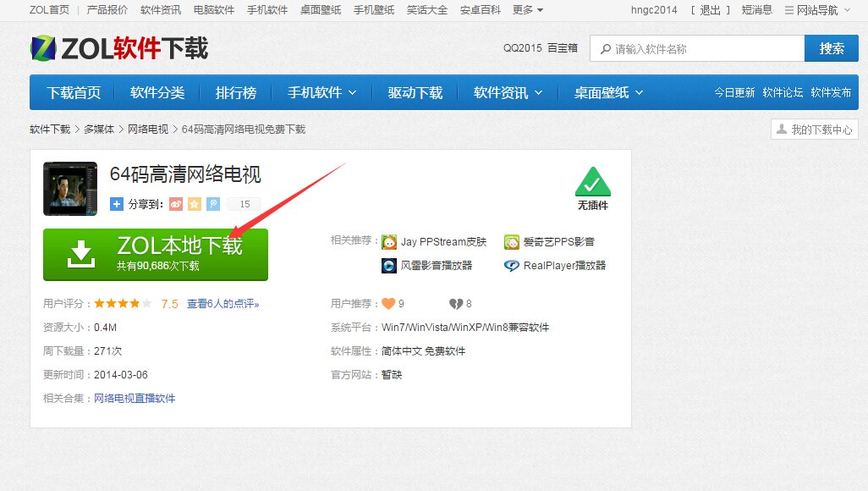The image size is (868, 491).
Task: Click the black dislike heart toggle
Action: click(455, 303)
